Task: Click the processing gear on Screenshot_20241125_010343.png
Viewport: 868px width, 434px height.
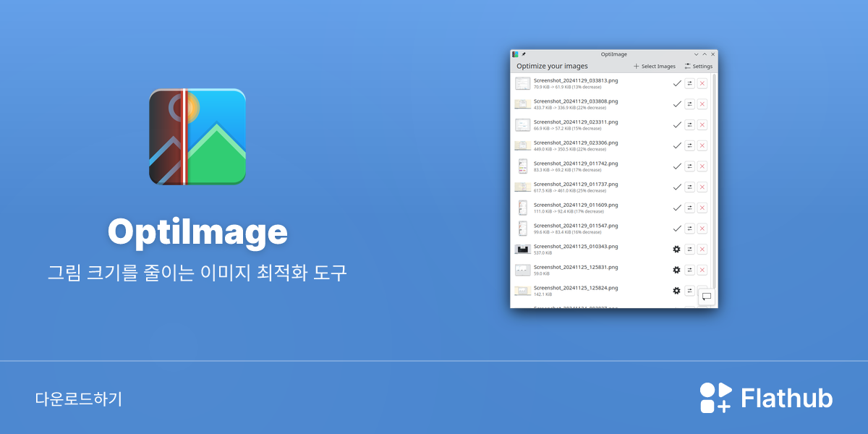Action: point(677,249)
